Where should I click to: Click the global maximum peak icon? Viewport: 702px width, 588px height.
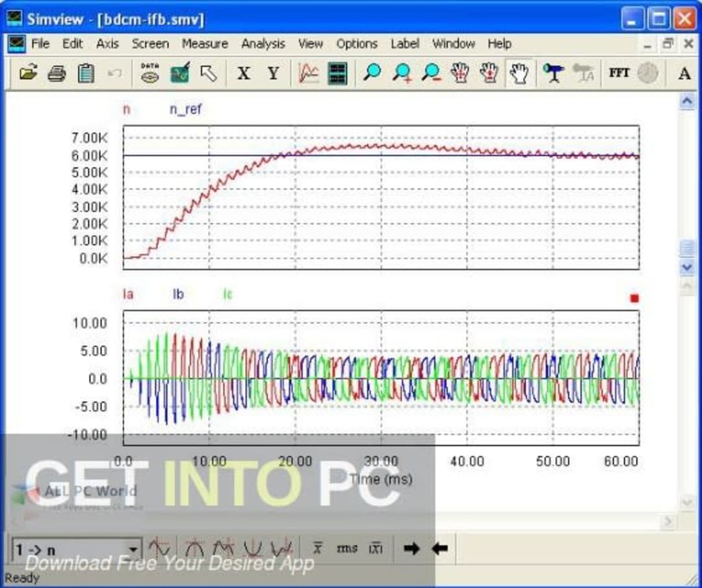coord(194,548)
